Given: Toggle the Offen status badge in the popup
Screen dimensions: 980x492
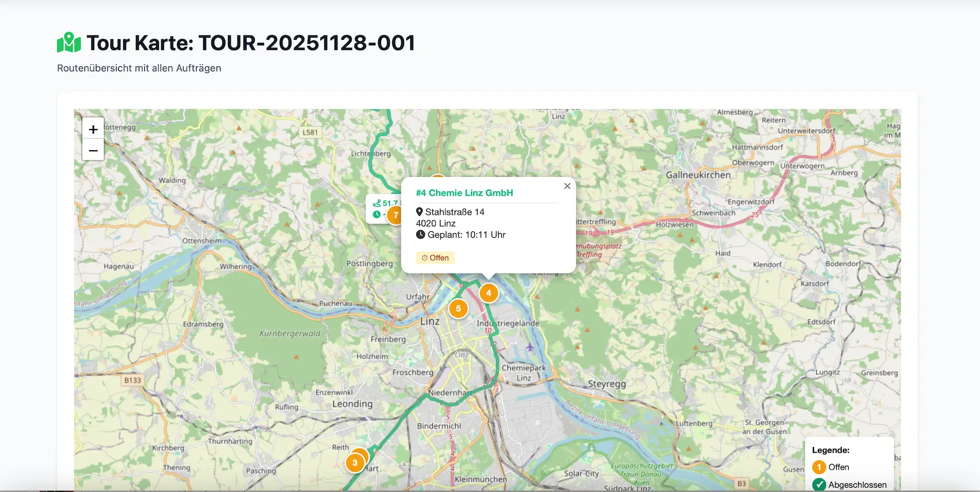Looking at the screenshot, I should pyautogui.click(x=435, y=257).
